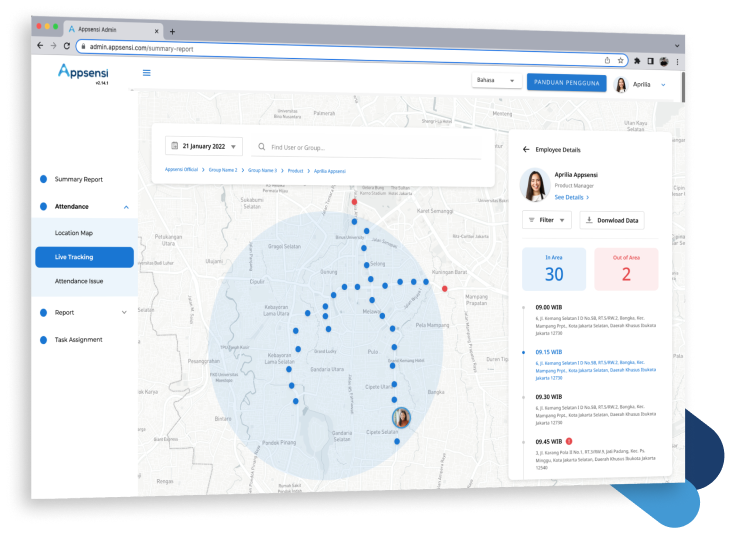Click the red alert icon at 09.45 WIB
The height and width of the screenshot is (538, 738).
coord(569,442)
